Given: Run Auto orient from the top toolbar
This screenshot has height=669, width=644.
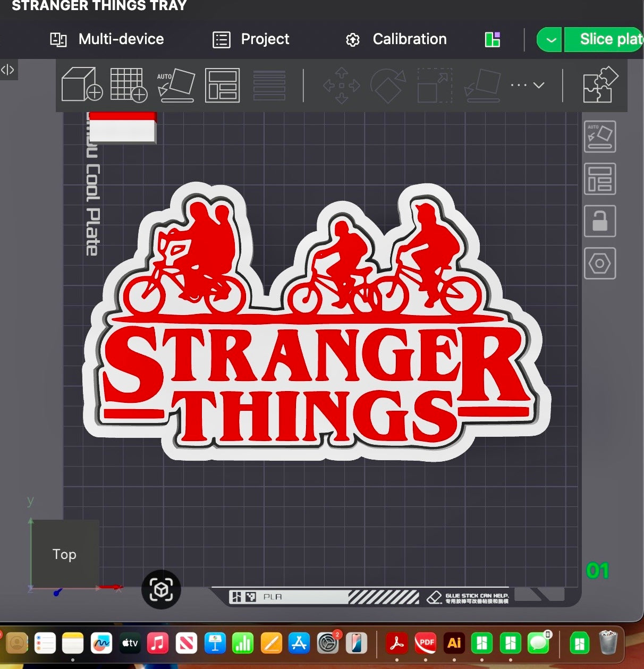Looking at the screenshot, I should pos(176,84).
